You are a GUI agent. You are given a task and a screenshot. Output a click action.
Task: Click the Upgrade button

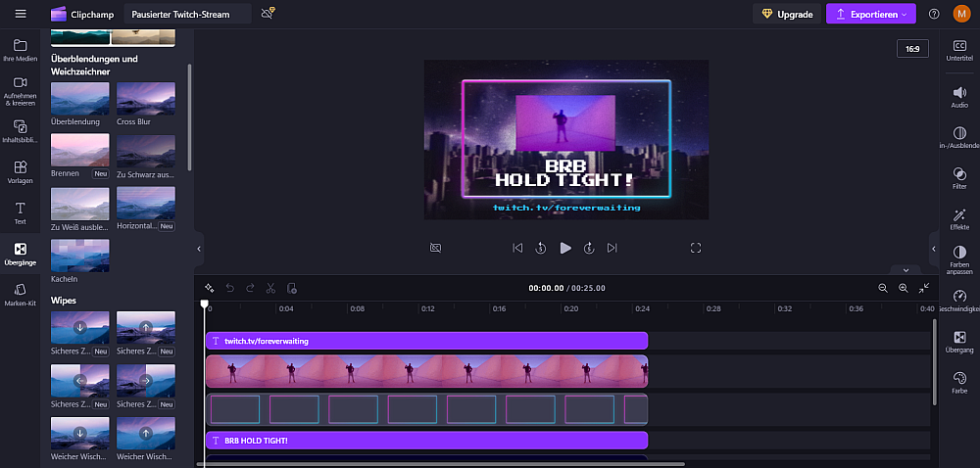coord(786,14)
